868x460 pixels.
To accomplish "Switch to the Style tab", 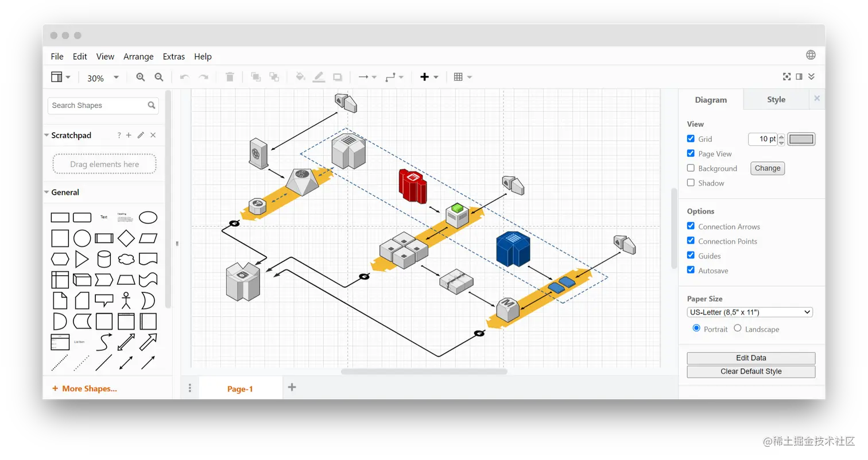I will point(776,99).
